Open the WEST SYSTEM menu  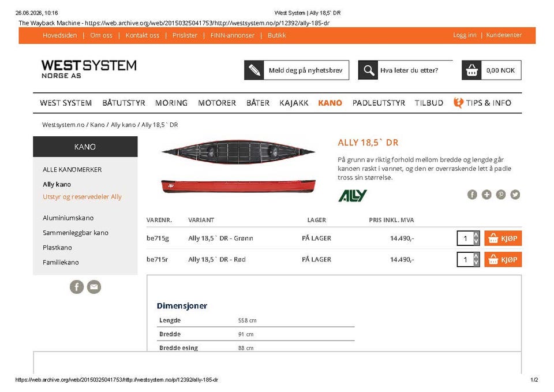[x=66, y=103]
